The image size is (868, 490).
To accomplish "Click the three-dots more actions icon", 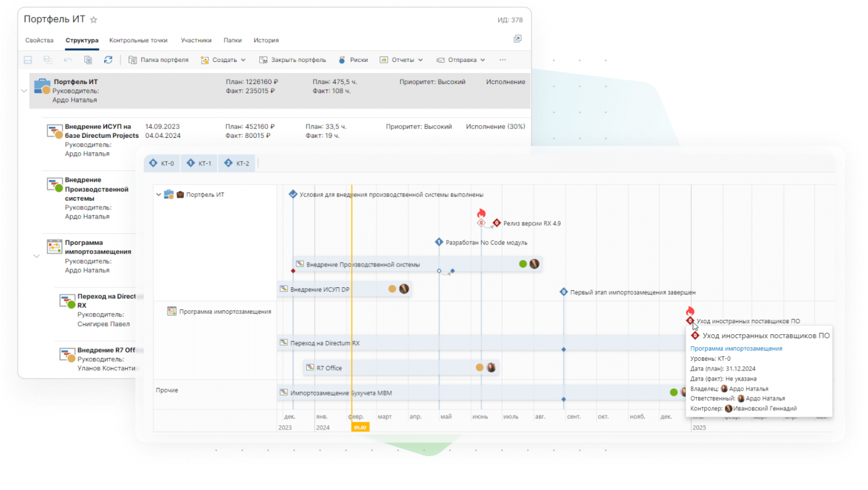I will 503,60.
